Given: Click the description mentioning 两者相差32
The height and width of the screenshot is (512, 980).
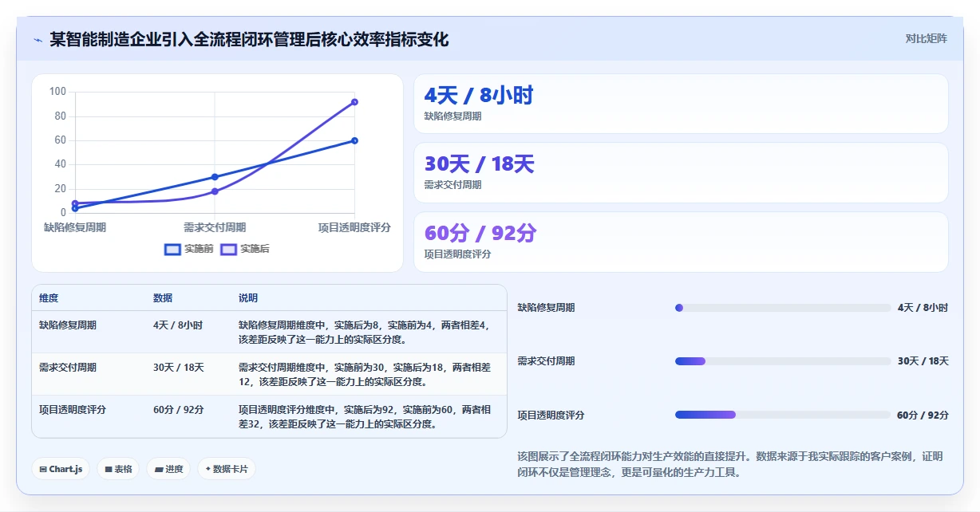Looking at the screenshot, I should (x=366, y=416).
